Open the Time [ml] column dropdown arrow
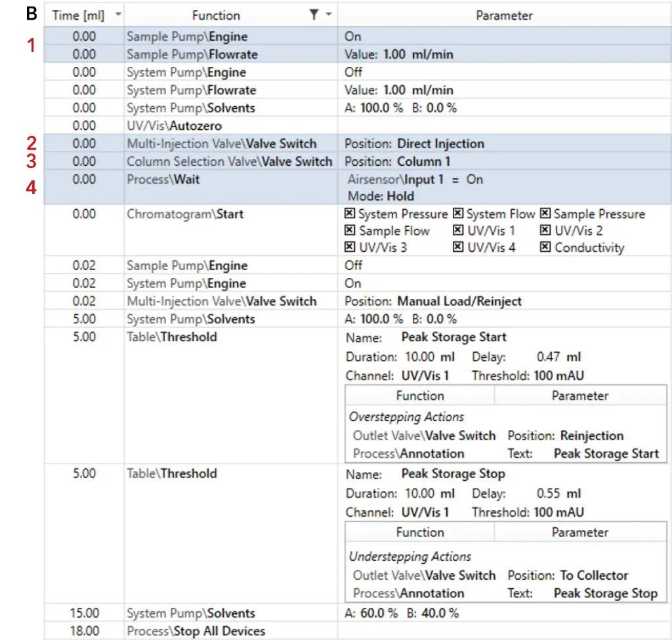The image size is (672, 640). tap(117, 14)
